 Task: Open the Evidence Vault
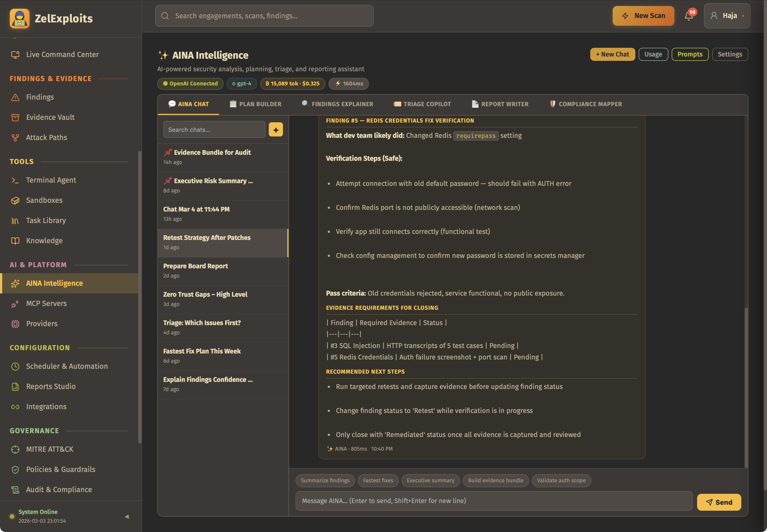[x=50, y=117]
